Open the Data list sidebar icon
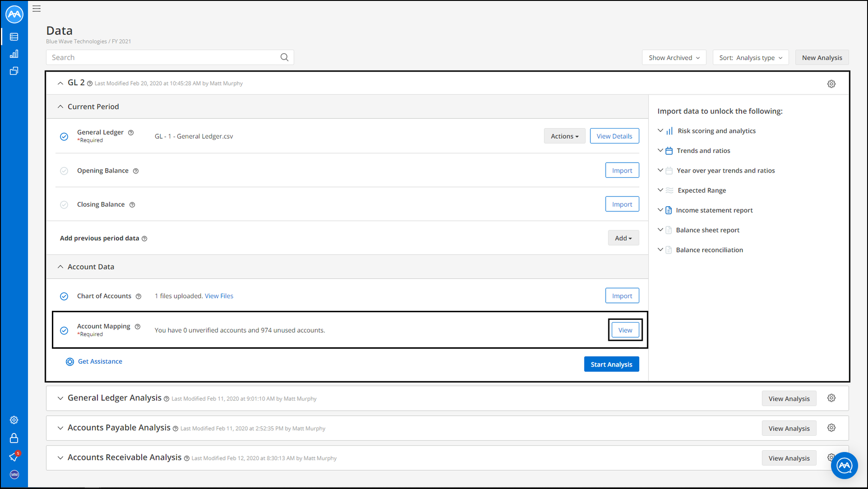Image resolution: width=868 pixels, height=489 pixels. 14,36
